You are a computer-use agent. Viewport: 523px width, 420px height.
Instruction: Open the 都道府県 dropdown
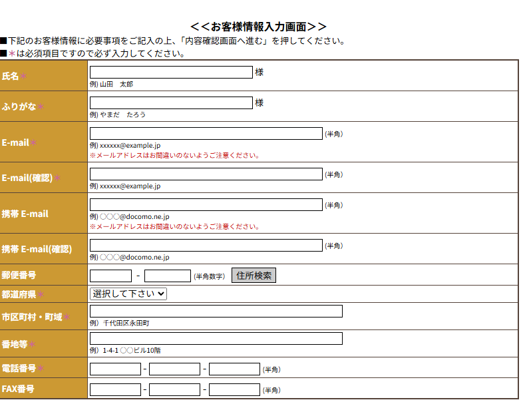[128, 294]
